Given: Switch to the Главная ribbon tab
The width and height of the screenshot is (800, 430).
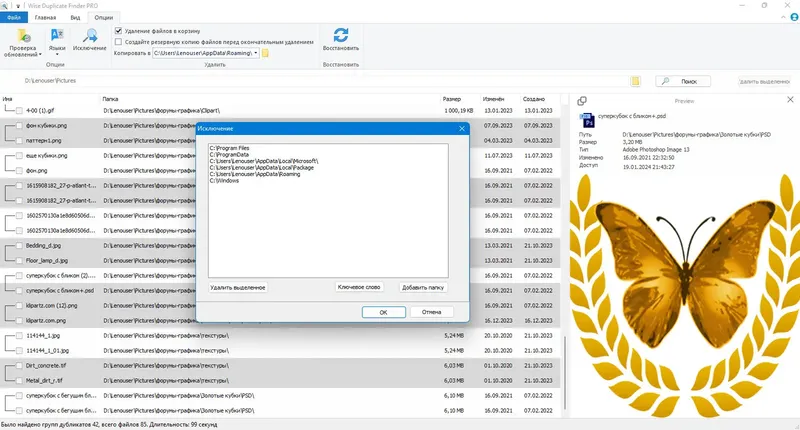Looking at the screenshot, I should [45, 17].
